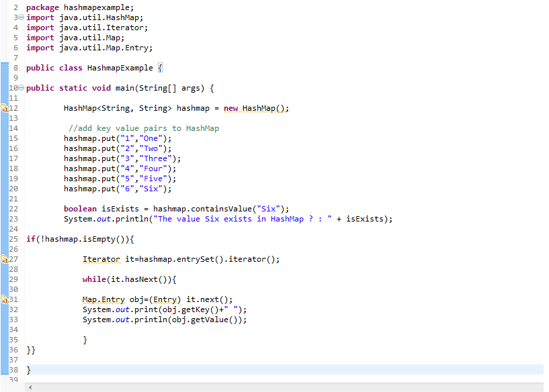Click the gutter marker on the Iterator line
Screen dimensions: 549x392
coord(5,258)
